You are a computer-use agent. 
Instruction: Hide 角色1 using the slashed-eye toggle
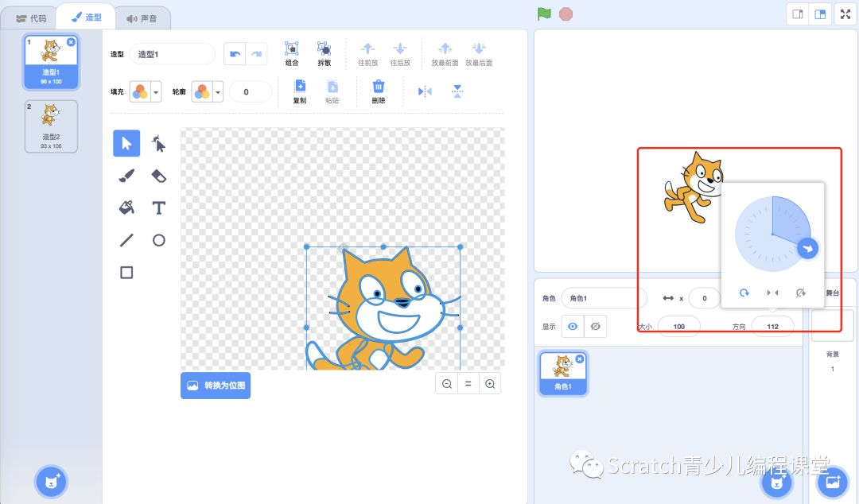coord(595,326)
